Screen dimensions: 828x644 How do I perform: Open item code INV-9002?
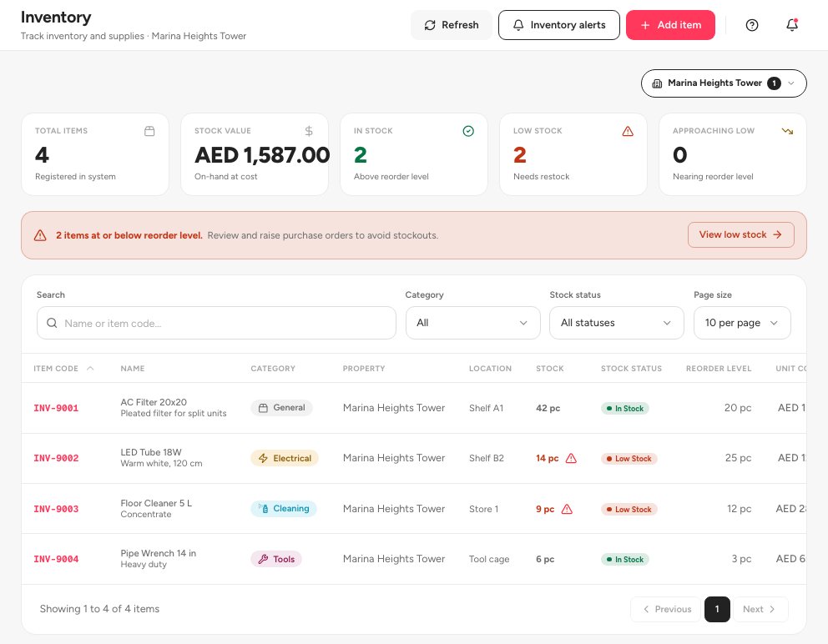pos(56,458)
